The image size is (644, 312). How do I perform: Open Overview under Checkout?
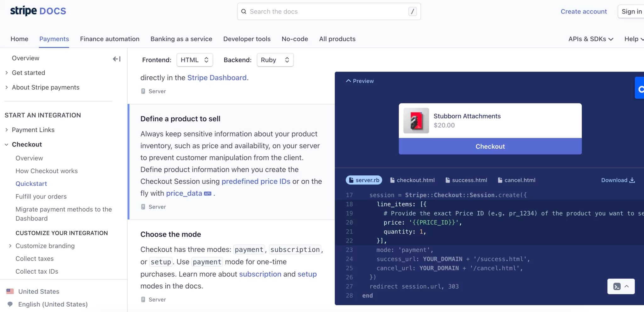click(x=29, y=158)
